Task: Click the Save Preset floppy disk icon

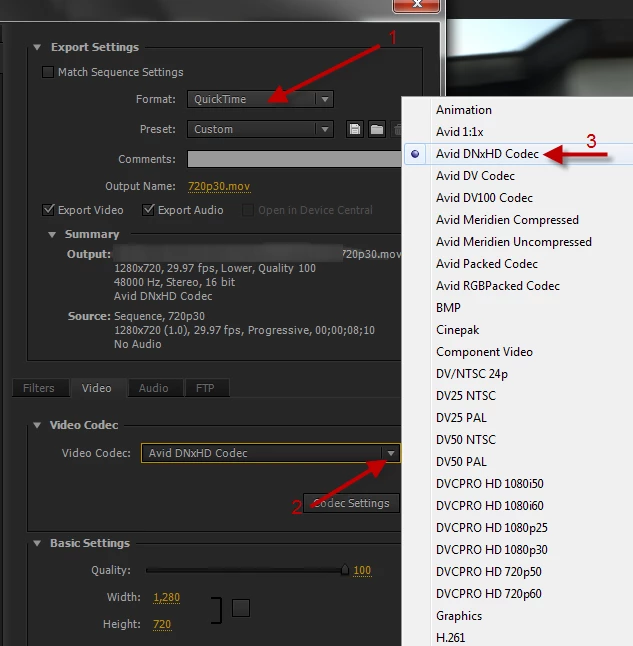Action: (354, 129)
